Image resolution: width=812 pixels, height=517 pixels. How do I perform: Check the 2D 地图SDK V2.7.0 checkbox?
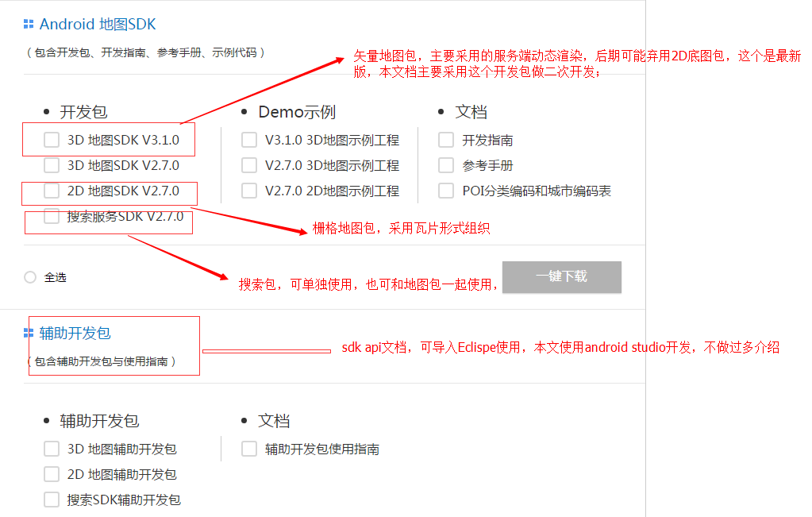[52, 191]
